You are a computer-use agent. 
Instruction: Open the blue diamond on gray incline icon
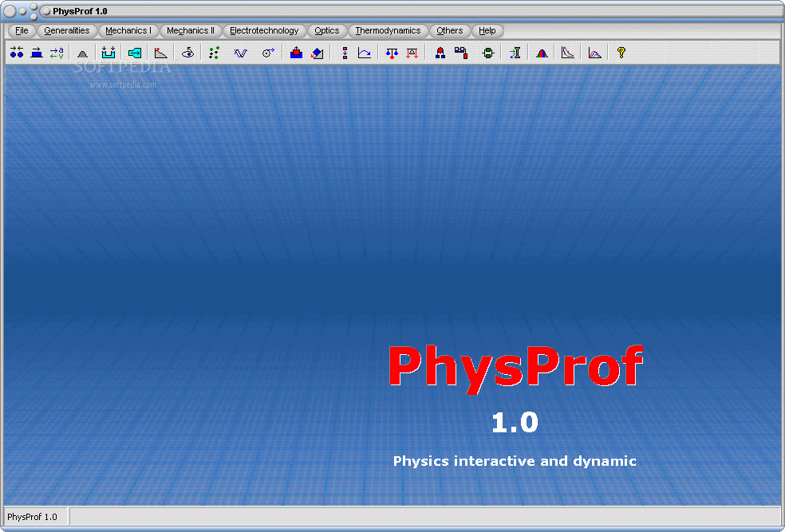(x=317, y=53)
